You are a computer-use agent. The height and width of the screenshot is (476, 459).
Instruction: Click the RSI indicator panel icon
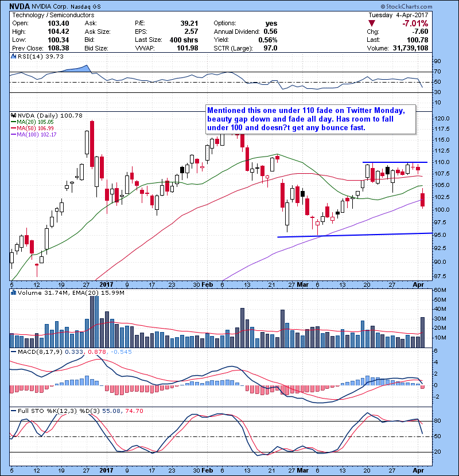point(13,56)
